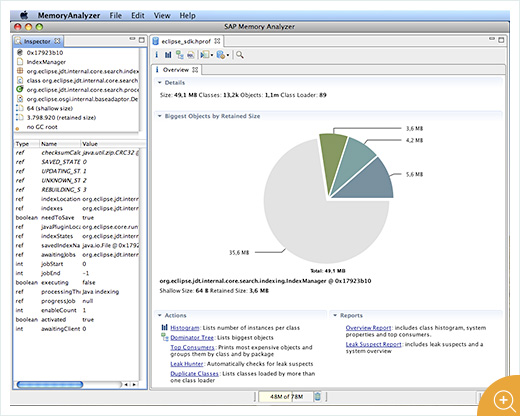Click object address icon beside 0x17923b10

pos(20,53)
